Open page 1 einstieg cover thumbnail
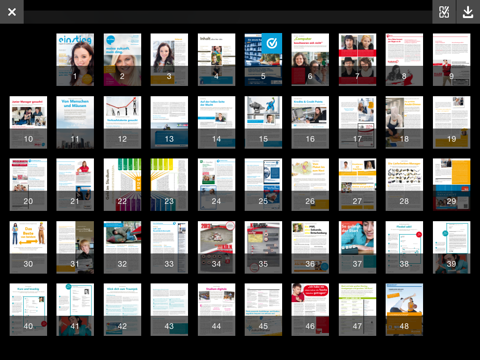480x360 pixels. tap(75, 60)
